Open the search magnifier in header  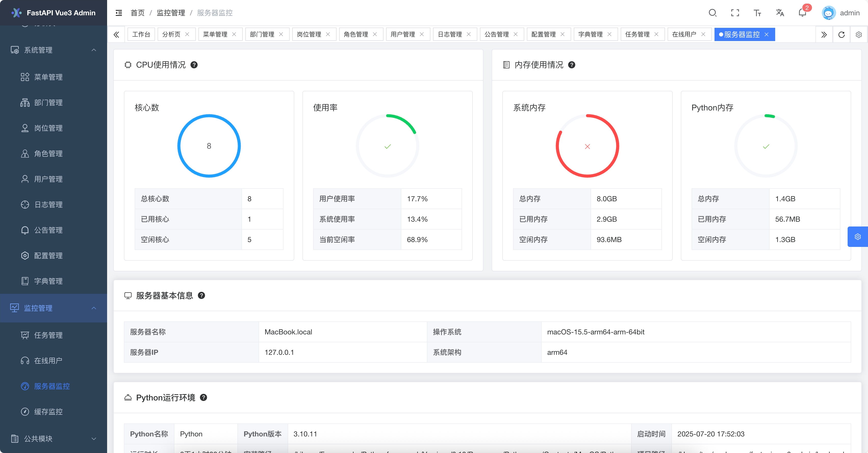click(x=712, y=13)
